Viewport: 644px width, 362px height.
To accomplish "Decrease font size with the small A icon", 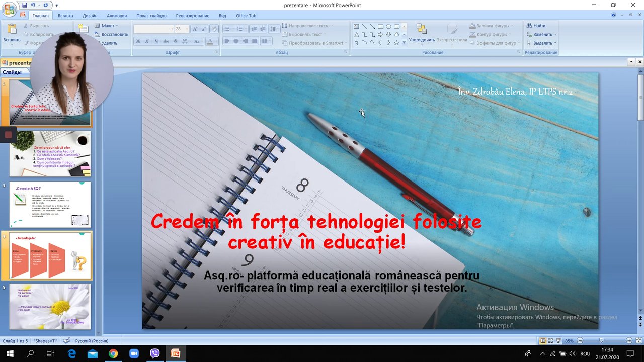I will tap(204, 29).
